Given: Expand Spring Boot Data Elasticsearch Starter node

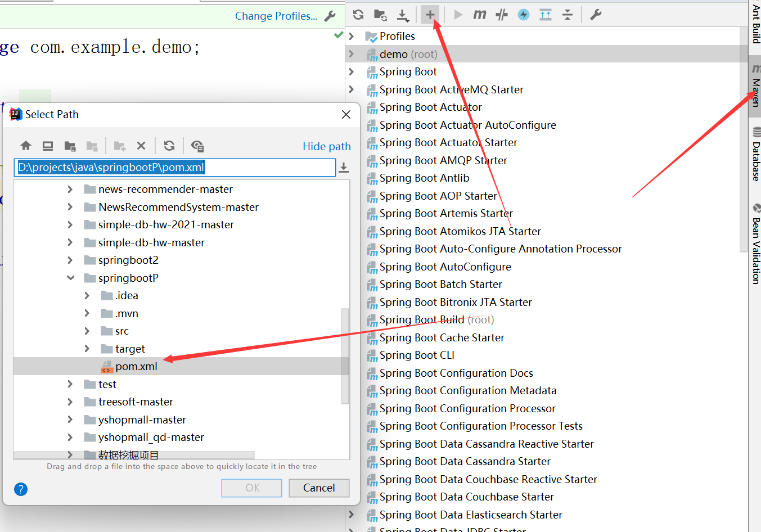Looking at the screenshot, I should pos(352,515).
